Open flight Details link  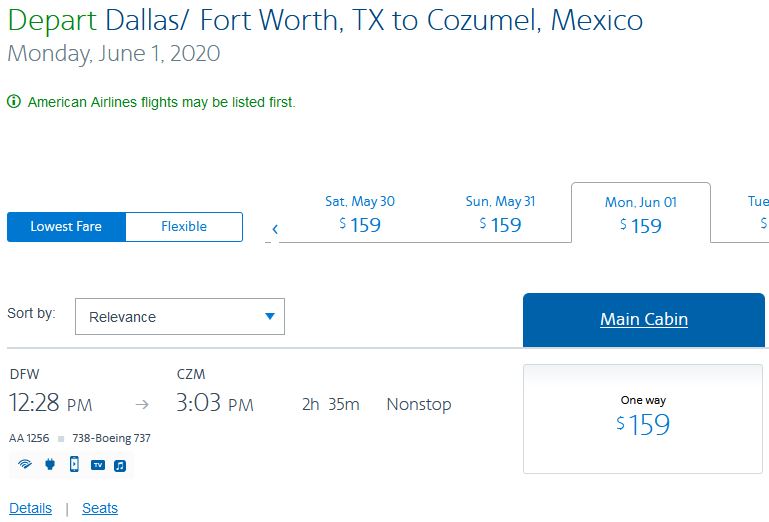pos(30,508)
